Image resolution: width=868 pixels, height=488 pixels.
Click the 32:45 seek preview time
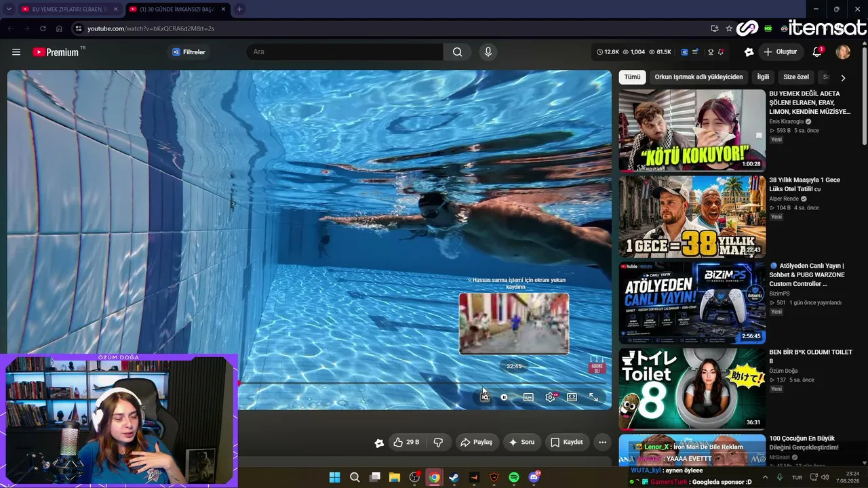pyautogui.click(x=514, y=367)
